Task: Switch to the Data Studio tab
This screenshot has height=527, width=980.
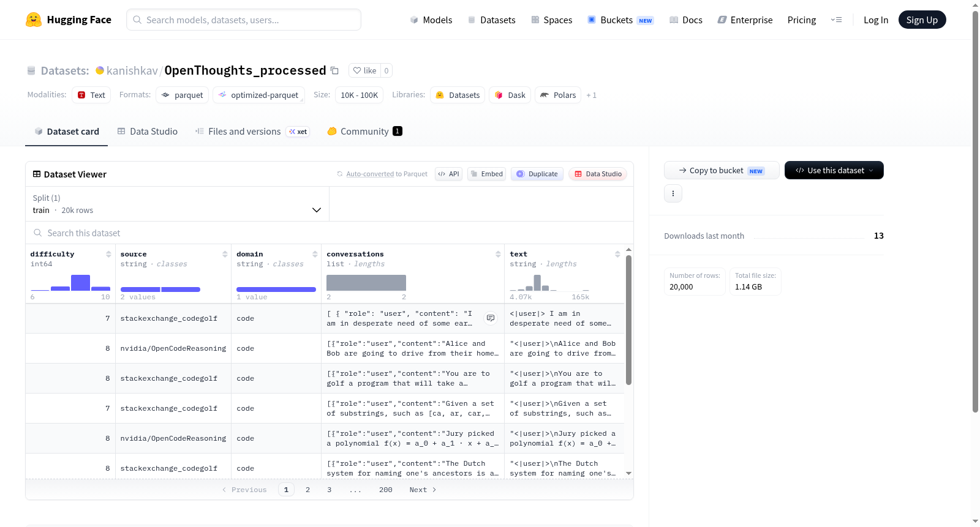Action: coord(148,131)
